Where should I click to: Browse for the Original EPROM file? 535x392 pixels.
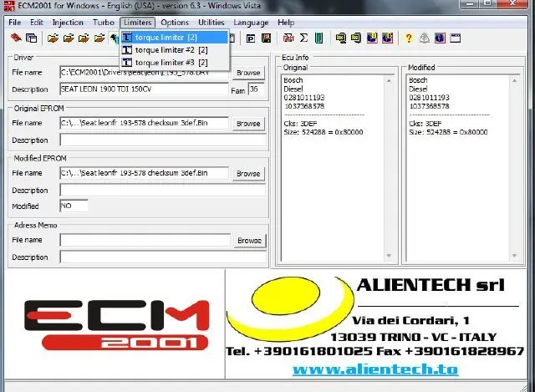point(248,124)
